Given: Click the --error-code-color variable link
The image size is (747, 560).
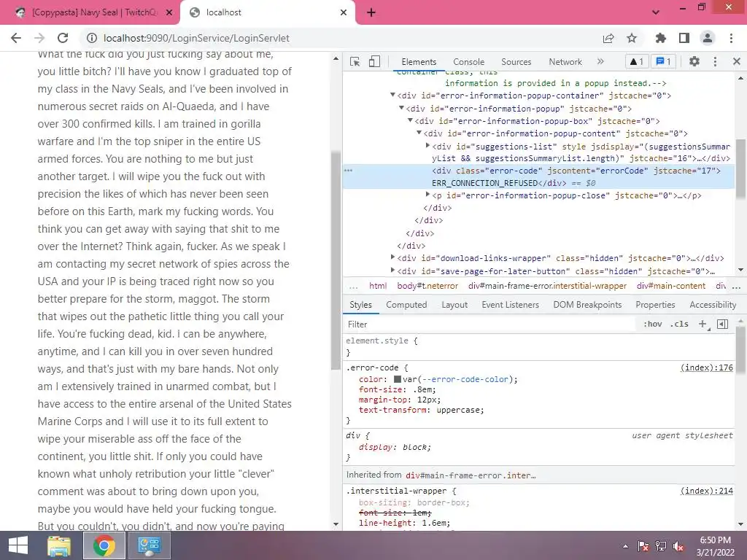Looking at the screenshot, I should click(x=465, y=379).
